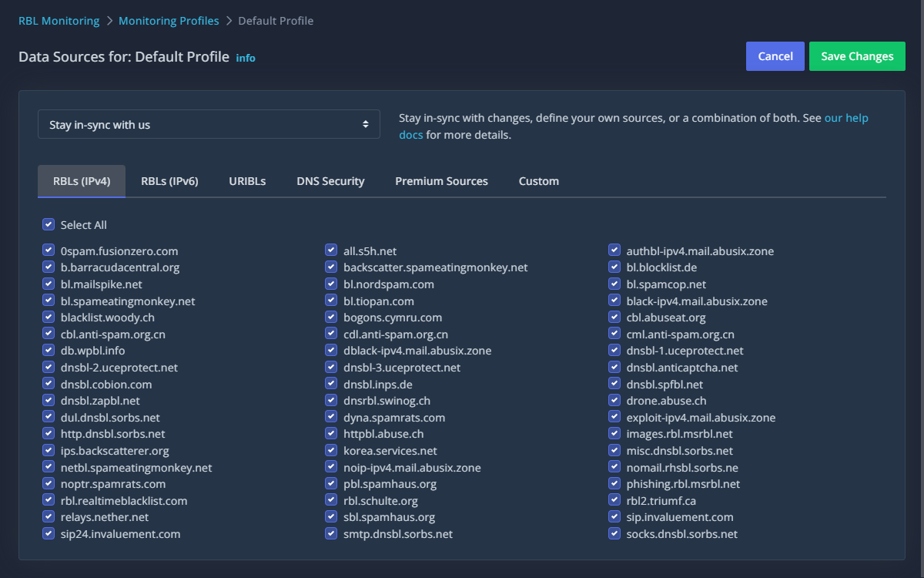This screenshot has height=578, width=924.
Task: Toggle the socks.dnsbl.sorbs.net checkbox
Action: (614, 533)
